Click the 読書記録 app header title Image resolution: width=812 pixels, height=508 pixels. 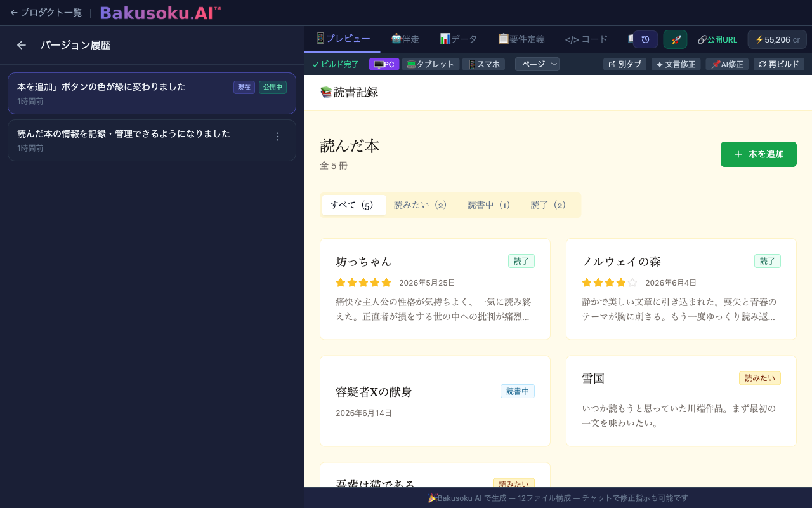(x=350, y=93)
